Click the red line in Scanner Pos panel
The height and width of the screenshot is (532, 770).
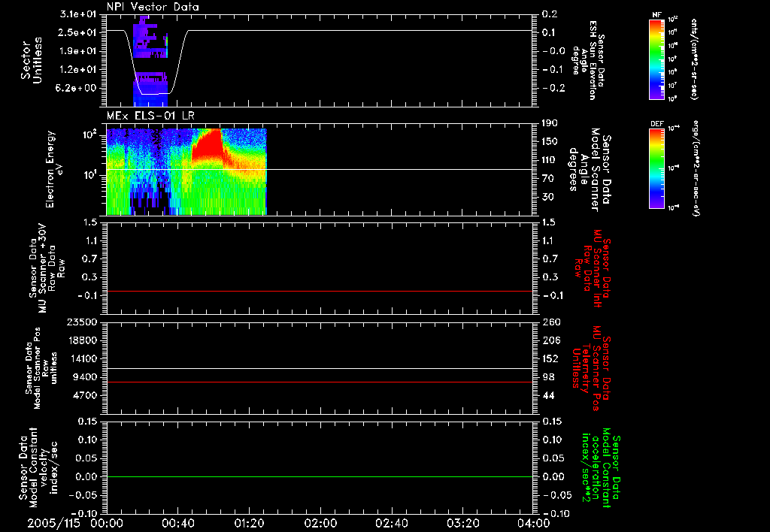tap(319, 382)
